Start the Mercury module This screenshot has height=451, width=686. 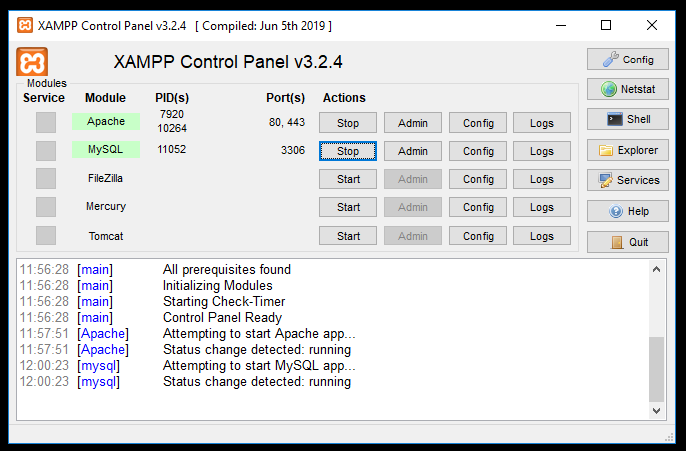point(348,207)
